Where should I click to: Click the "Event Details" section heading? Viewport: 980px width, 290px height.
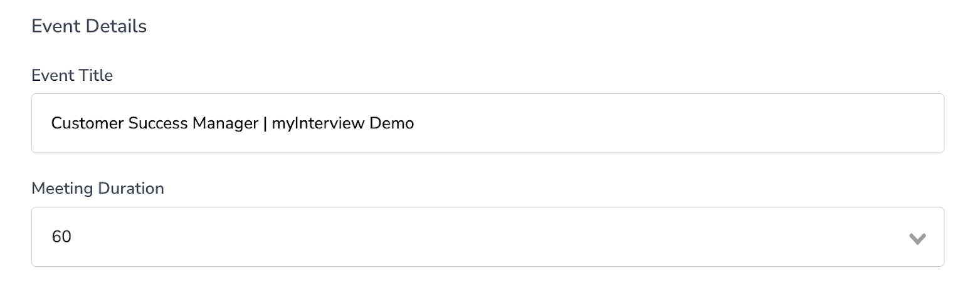tap(89, 26)
